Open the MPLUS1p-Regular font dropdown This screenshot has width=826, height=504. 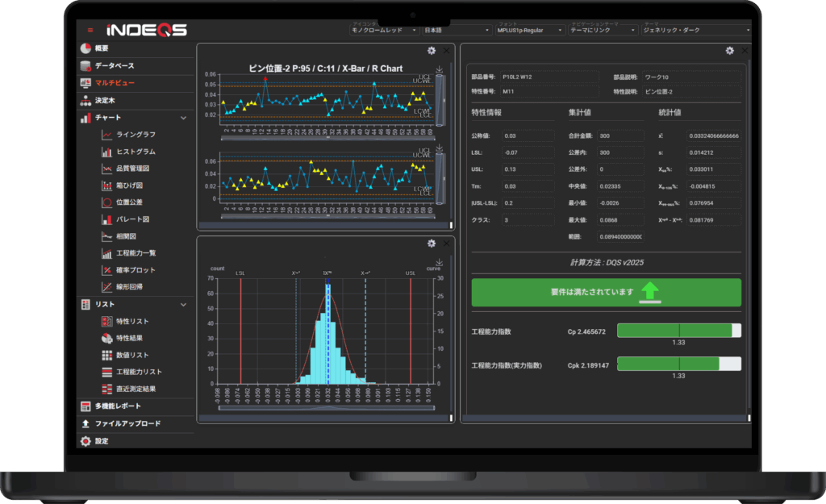point(530,31)
